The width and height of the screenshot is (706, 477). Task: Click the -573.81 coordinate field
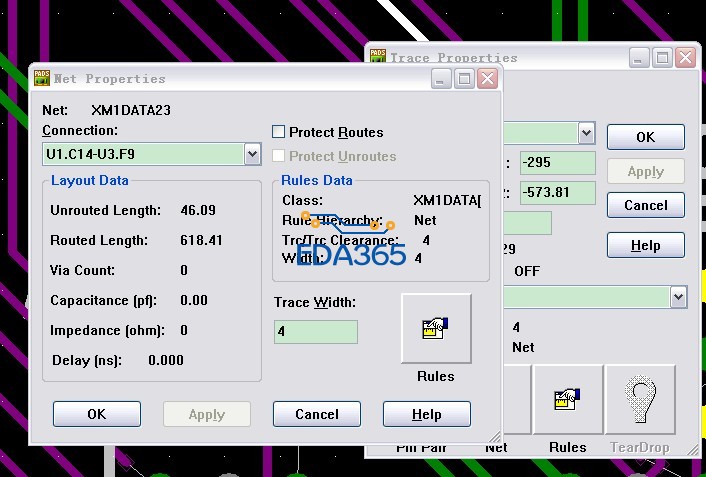557,193
